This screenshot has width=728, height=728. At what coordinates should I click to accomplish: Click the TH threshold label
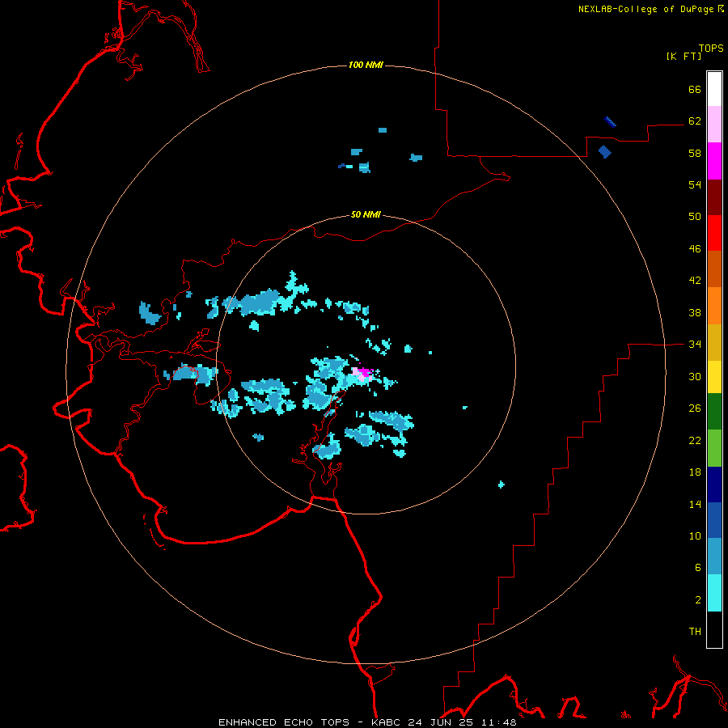[x=695, y=631]
